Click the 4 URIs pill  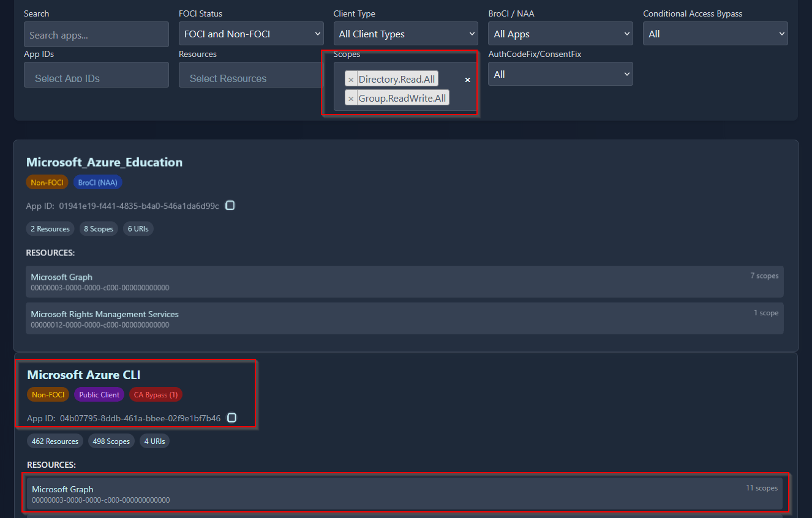(x=154, y=441)
